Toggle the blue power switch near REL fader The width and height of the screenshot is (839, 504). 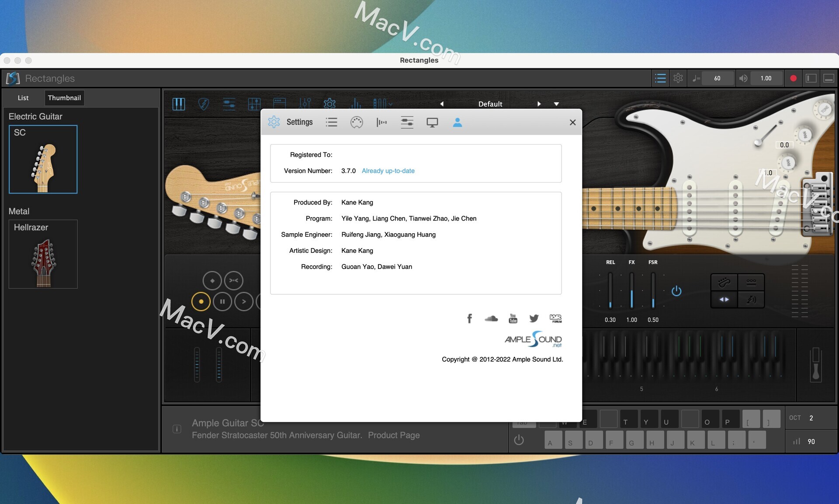pyautogui.click(x=676, y=291)
